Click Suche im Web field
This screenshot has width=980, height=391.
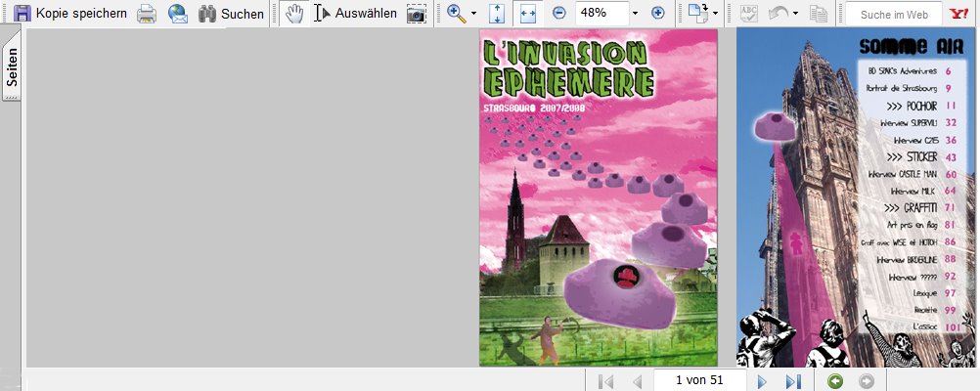[x=894, y=14]
